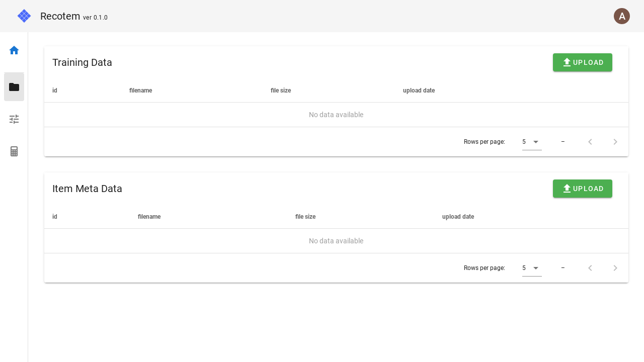644x362 pixels.
Task: Upload an Item Meta Data file
Action: (582, 189)
